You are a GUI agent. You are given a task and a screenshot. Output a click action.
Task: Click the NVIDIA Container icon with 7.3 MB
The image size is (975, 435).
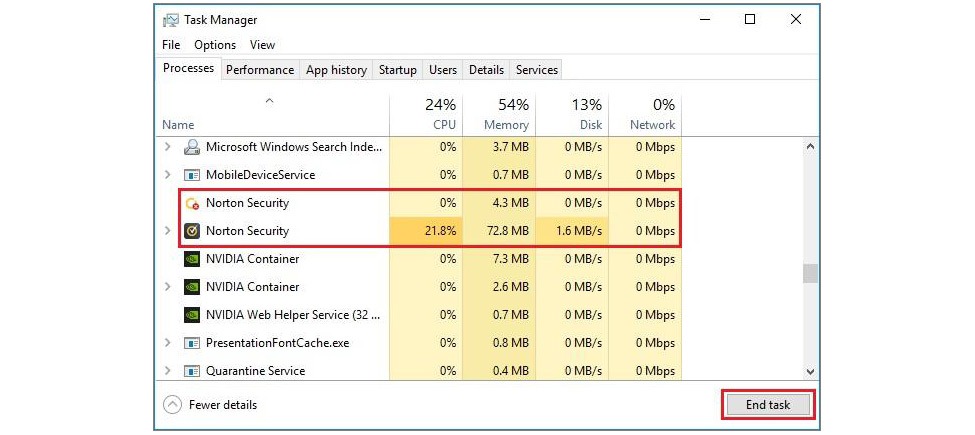click(192, 259)
